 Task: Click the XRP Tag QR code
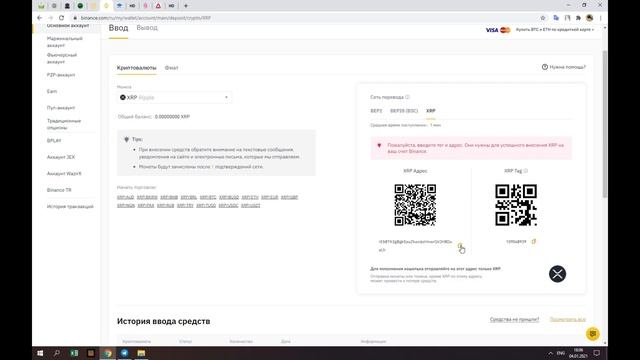(516, 205)
